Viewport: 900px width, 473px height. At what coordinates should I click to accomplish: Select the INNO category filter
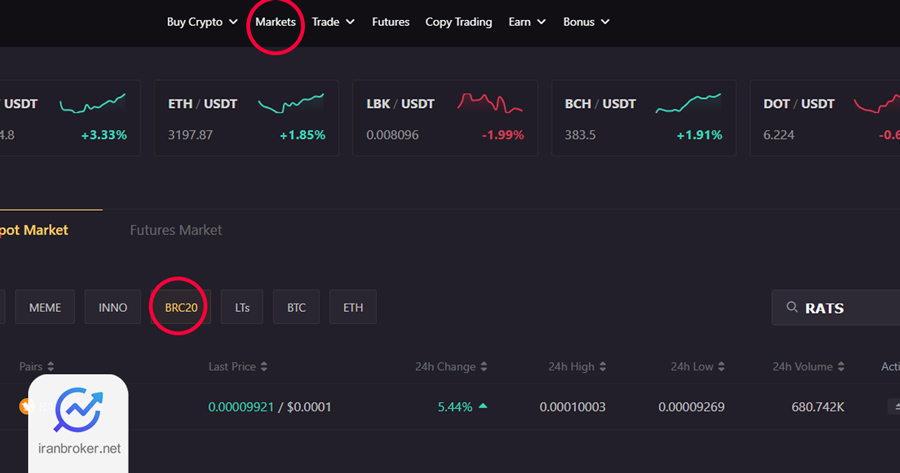(x=112, y=307)
